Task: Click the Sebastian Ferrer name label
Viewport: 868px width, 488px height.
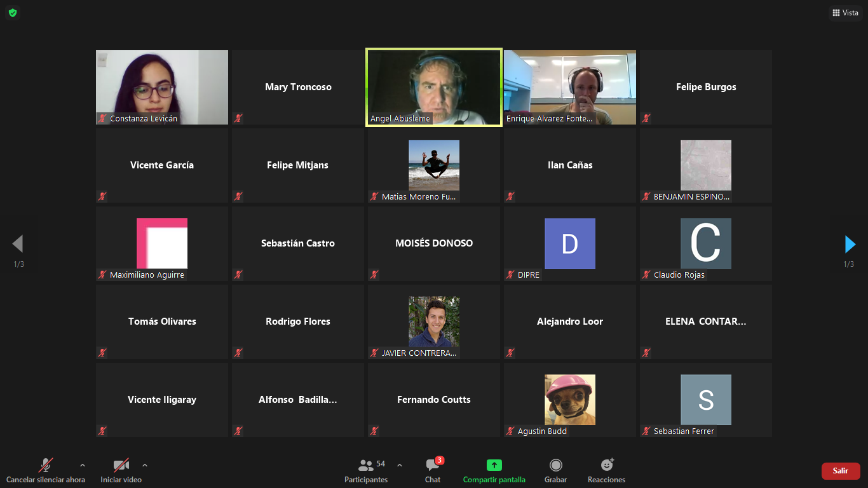Action: pos(684,431)
